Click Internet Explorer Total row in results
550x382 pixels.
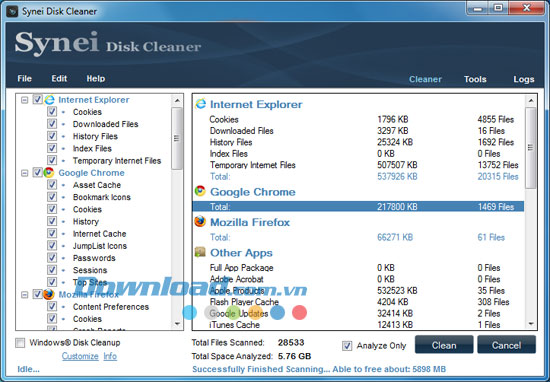point(358,176)
